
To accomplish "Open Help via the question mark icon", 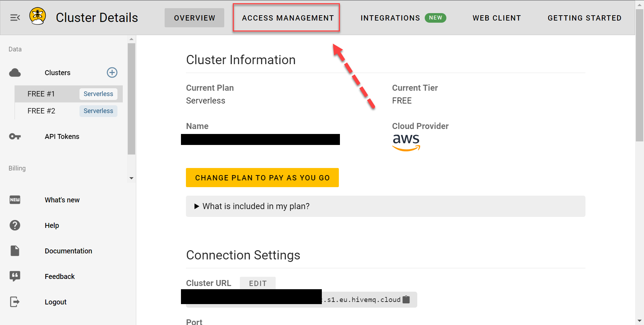I will [15, 225].
